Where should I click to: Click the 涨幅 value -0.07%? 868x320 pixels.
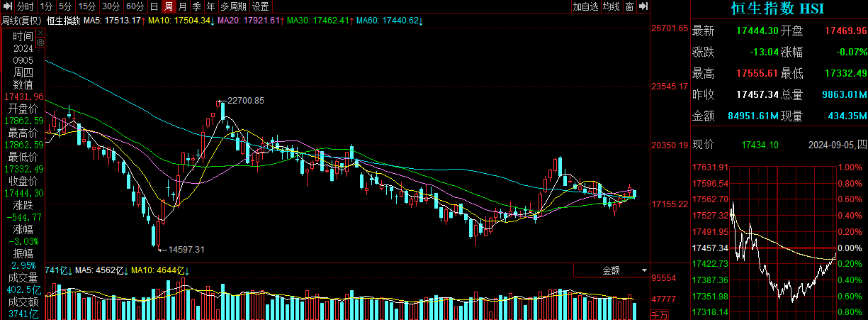coord(851,53)
